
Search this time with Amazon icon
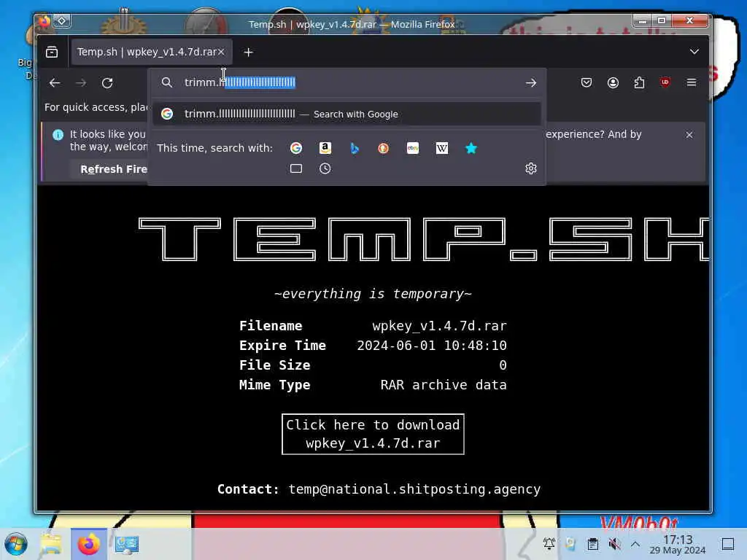[325, 148]
